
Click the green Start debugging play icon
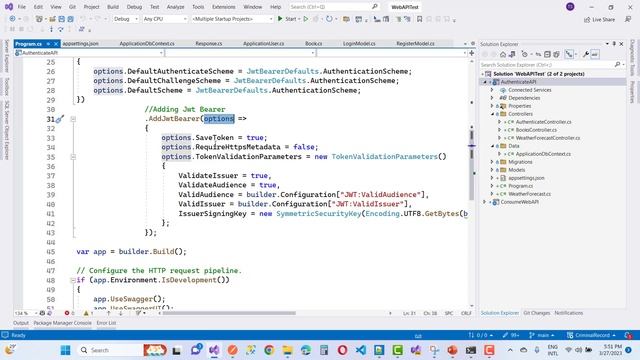(280, 19)
